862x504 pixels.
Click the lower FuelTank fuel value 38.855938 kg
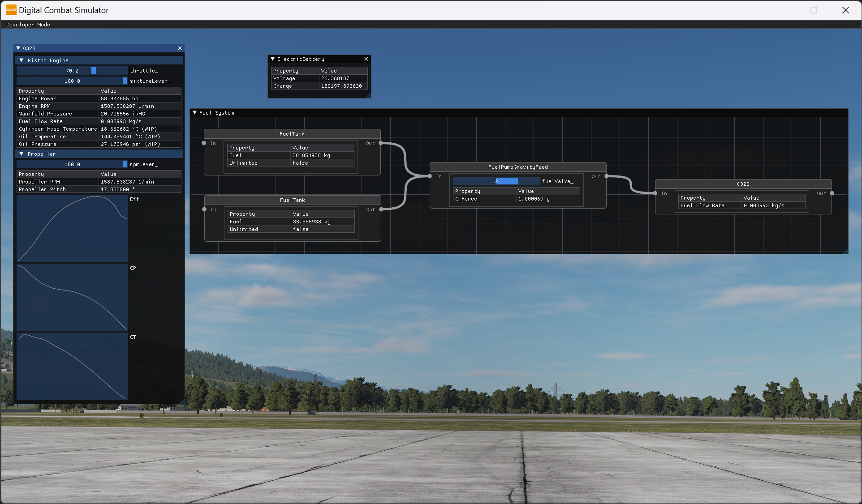(x=312, y=222)
